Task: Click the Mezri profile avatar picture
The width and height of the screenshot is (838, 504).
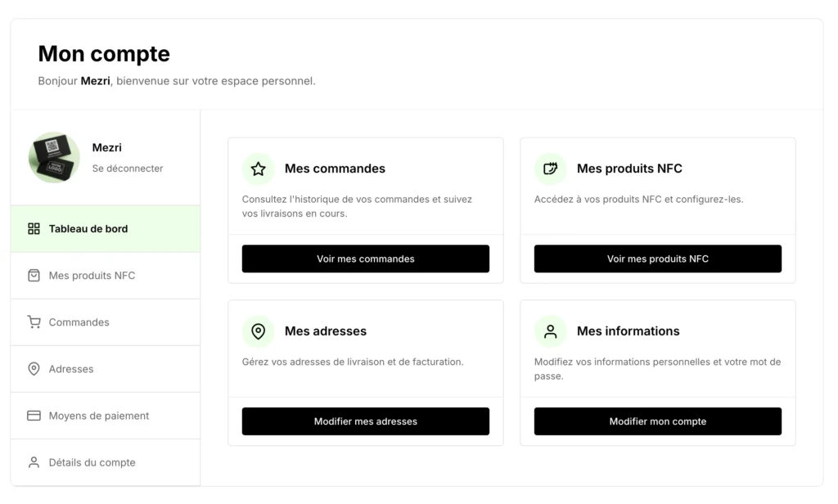Action: click(x=54, y=158)
